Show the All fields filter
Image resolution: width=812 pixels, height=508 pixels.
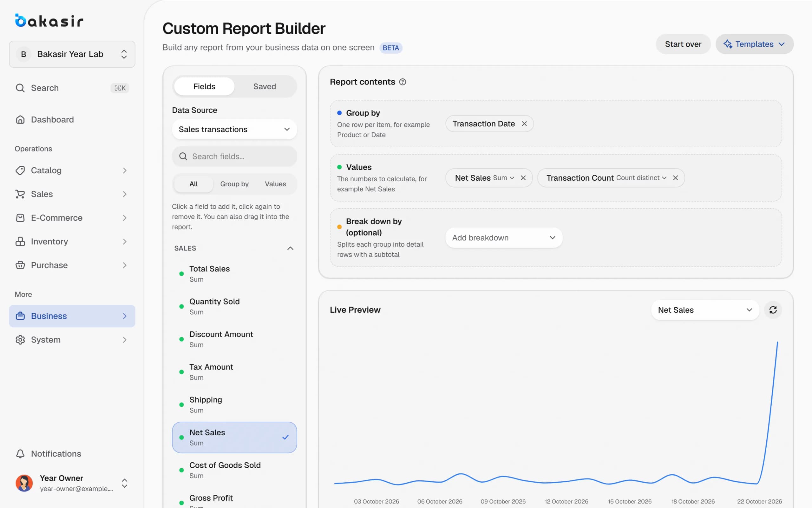[193, 184]
